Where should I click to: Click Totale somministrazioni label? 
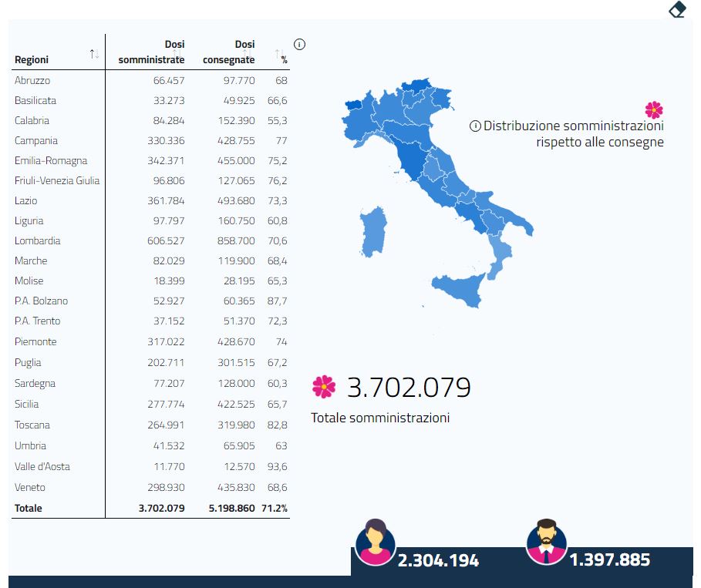(x=380, y=418)
